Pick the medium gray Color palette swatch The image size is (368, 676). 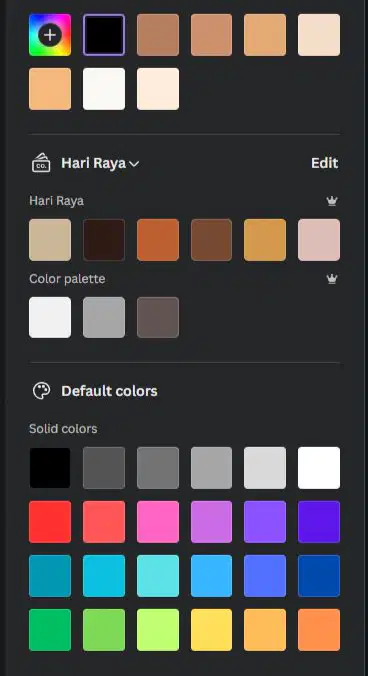point(104,317)
